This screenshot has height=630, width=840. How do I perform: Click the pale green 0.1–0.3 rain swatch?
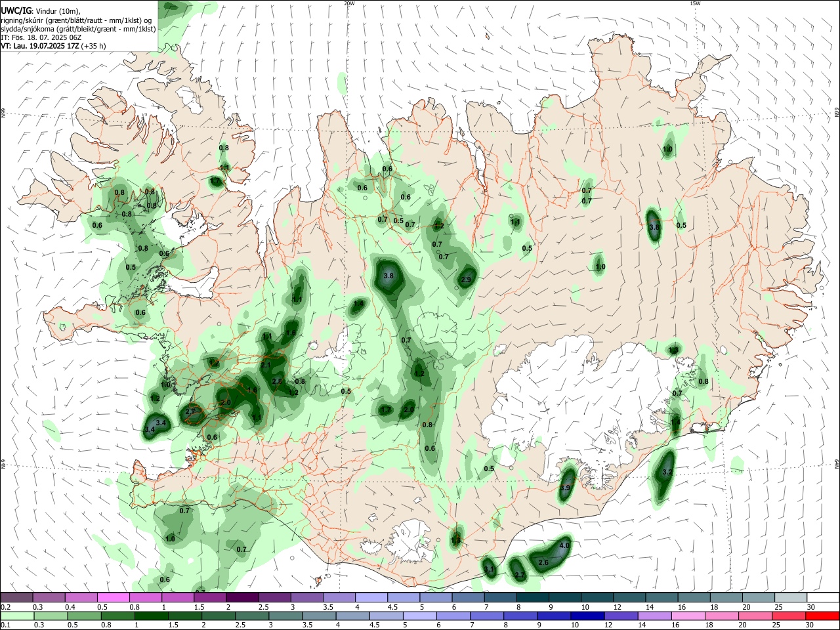17,616
